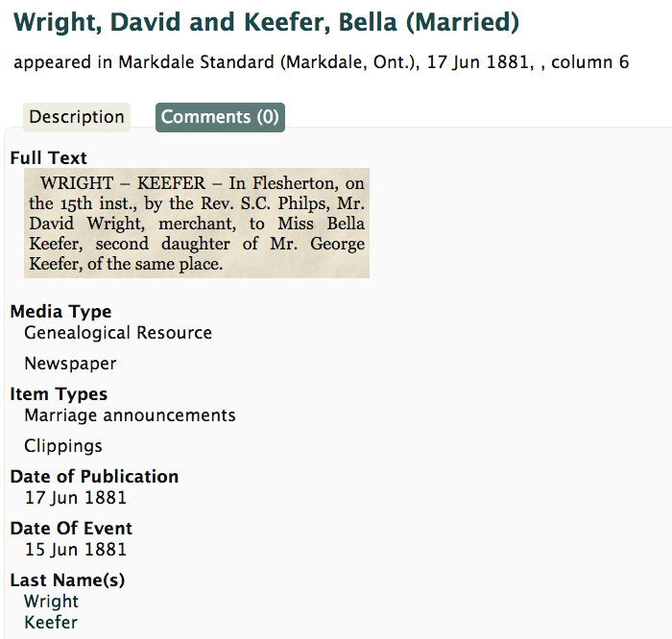Viewport: 672px width, 639px height.
Task: Click the Item Types section label
Action: [59, 394]
